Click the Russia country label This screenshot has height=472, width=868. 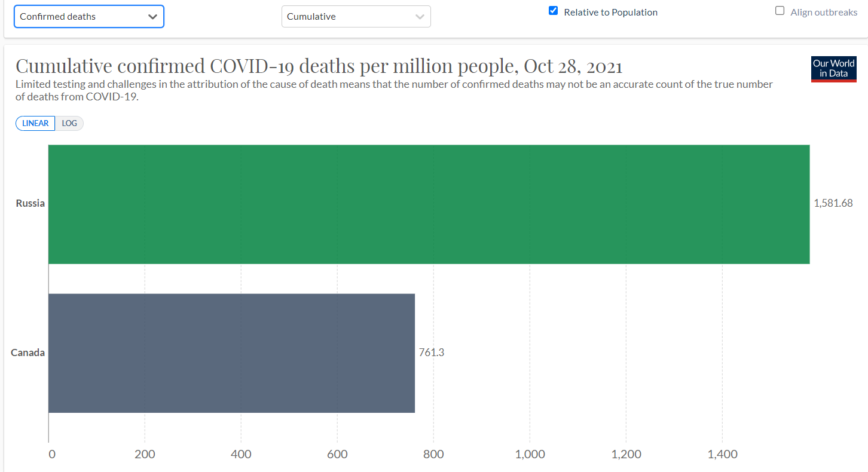click(30, 203)
